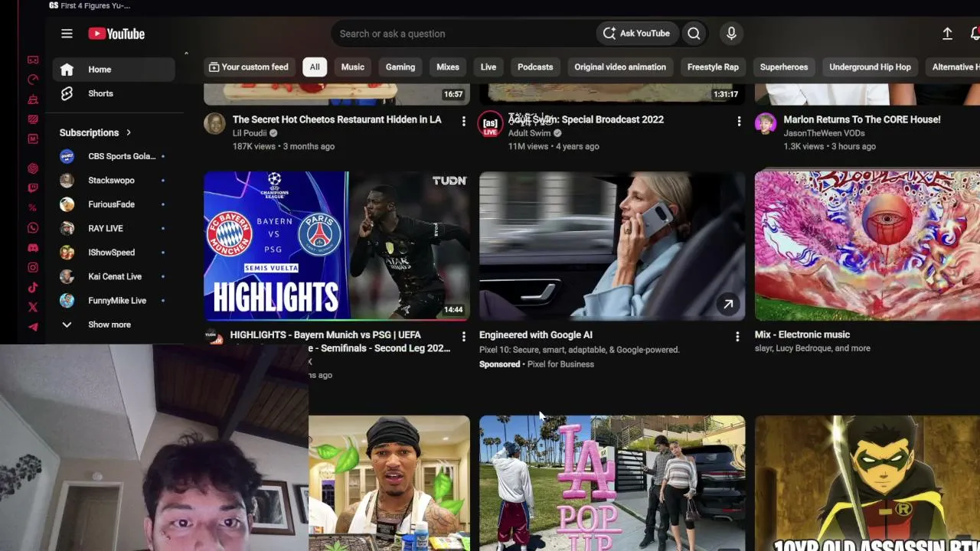
Task: Select the All filter chip
Action: (x=315, y=67)
